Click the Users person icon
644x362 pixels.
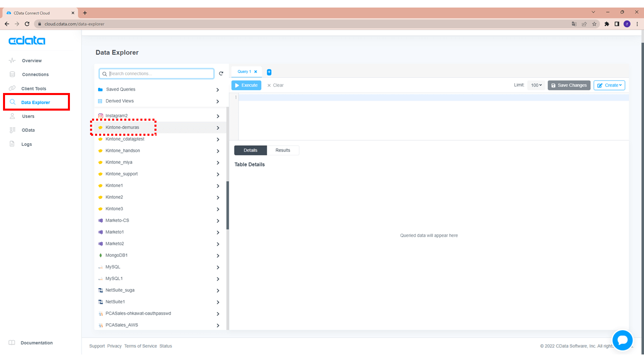point(12,116)
